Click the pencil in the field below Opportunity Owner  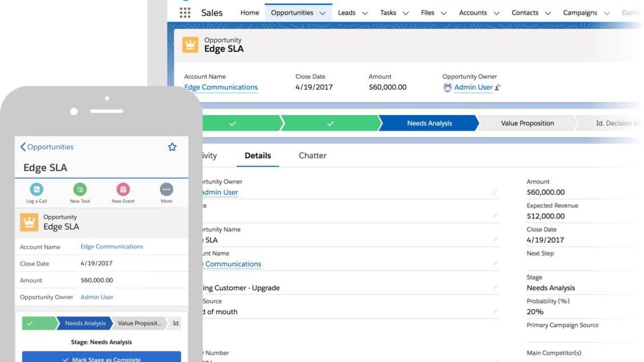(x=495, y=216)
